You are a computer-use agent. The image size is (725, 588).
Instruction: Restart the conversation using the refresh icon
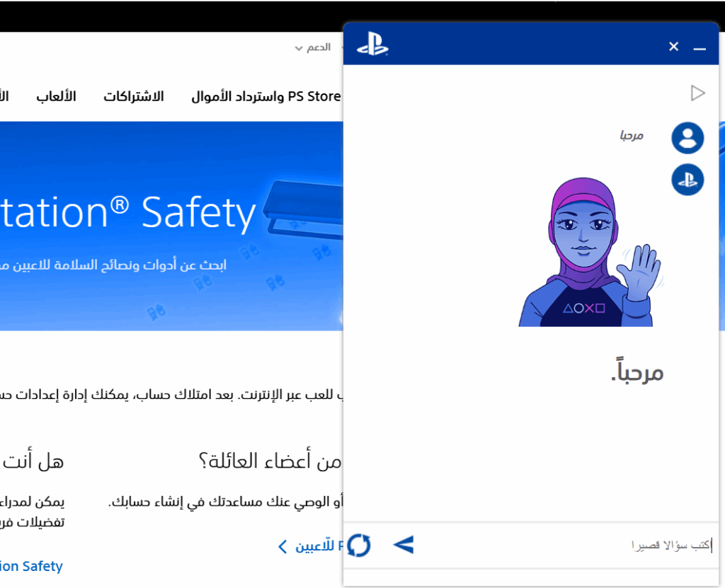tap(359, 545)
